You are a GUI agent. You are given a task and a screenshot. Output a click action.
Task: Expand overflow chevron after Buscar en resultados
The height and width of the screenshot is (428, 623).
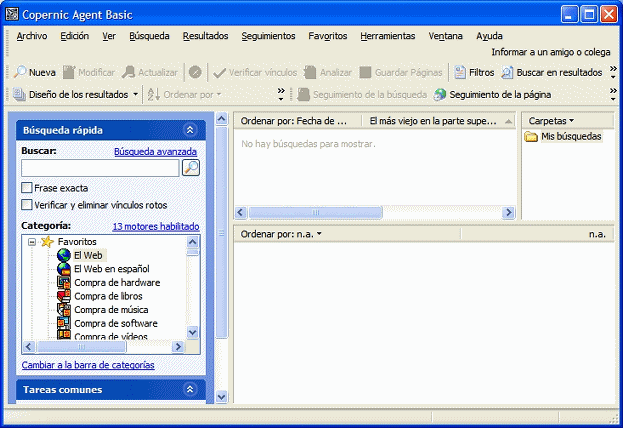coord(613,72)
